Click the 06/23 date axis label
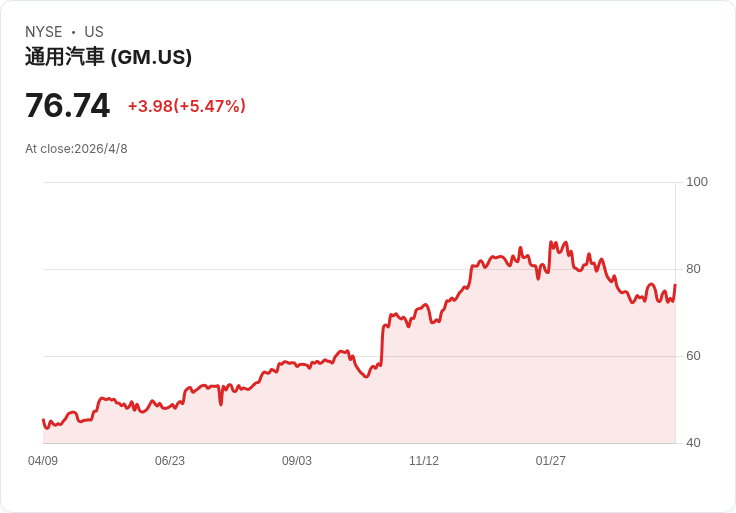This screenshot has width=736, height=513. (x=170, y=461)
